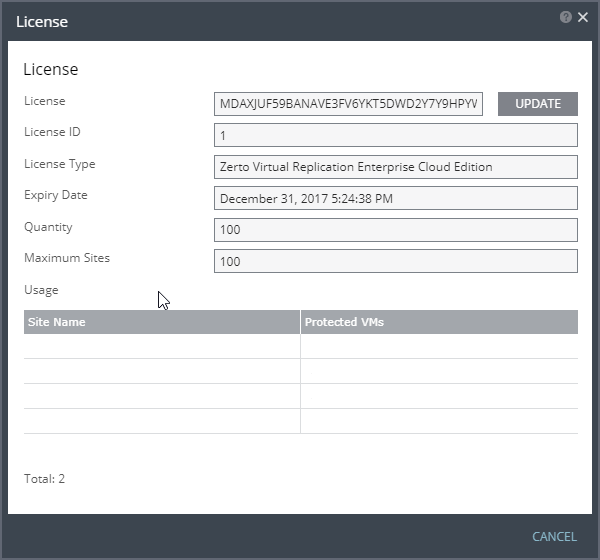This screenshot has height=560, width=600.
Task: Click the large 'License' section heading
Action: 51,69
